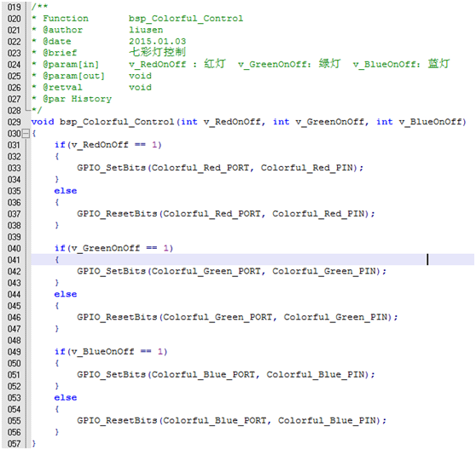Collapse the function fold marker at line 030
The width and height of the screenshot is (476, 450).
click(26, 134)
